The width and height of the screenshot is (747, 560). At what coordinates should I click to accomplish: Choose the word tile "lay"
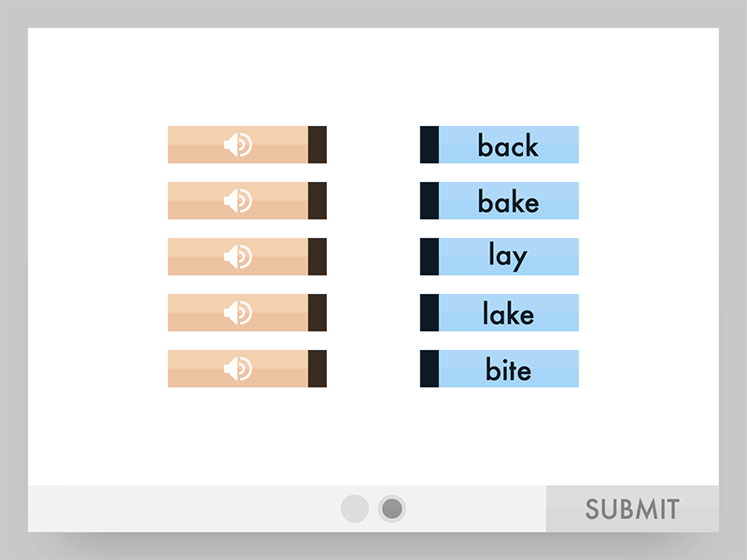tap(507, 257)
